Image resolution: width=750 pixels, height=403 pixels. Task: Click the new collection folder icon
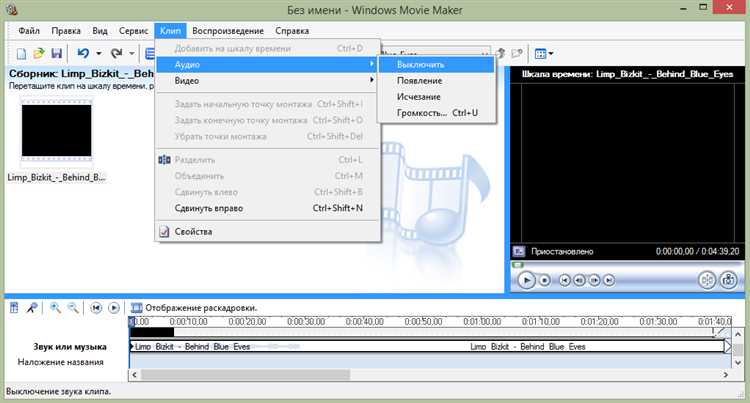517,54
